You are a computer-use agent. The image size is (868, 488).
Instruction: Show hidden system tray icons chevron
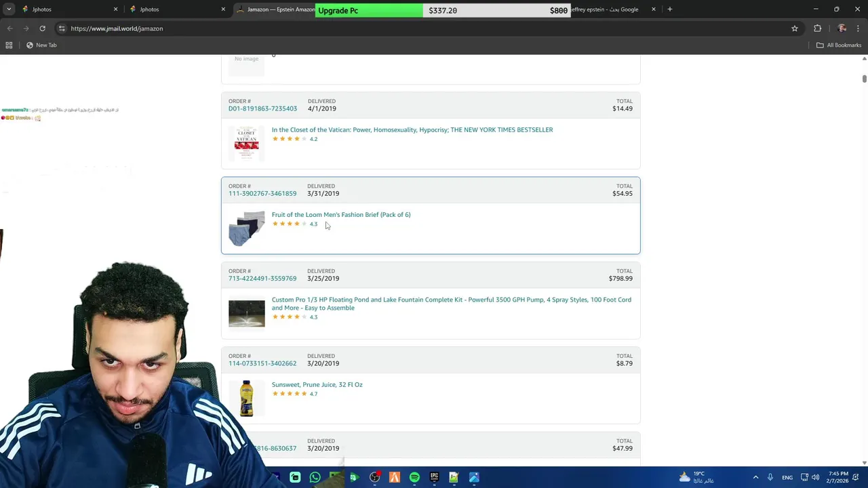point(755,477)
